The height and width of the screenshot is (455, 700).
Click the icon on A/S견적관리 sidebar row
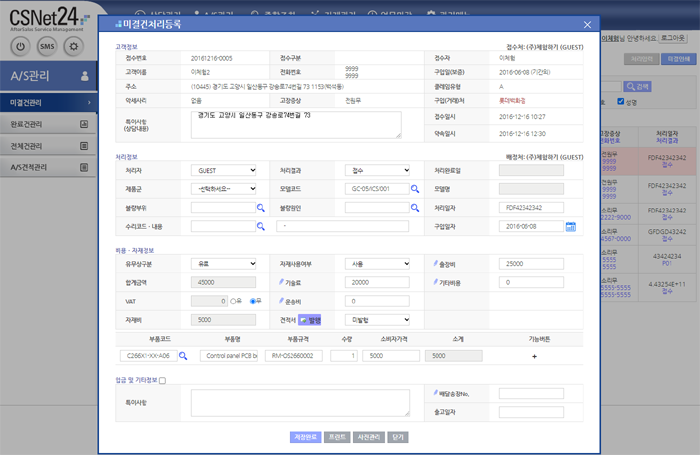point(84,167)
